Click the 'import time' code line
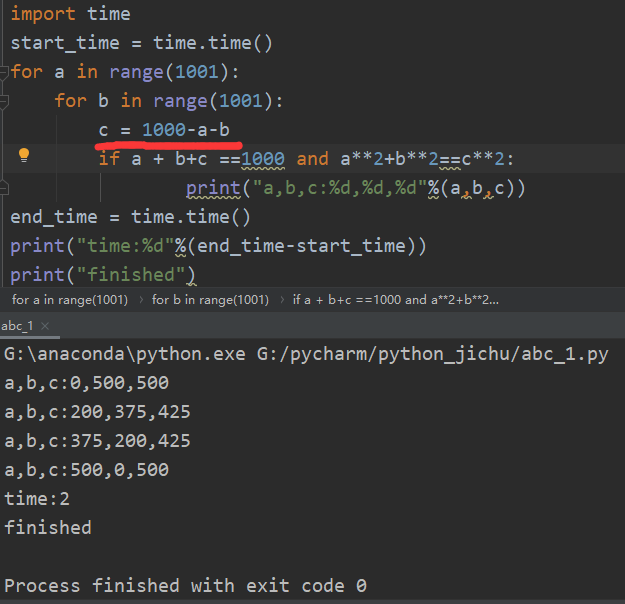Viewport: 625px width, 604px height. 71,14
